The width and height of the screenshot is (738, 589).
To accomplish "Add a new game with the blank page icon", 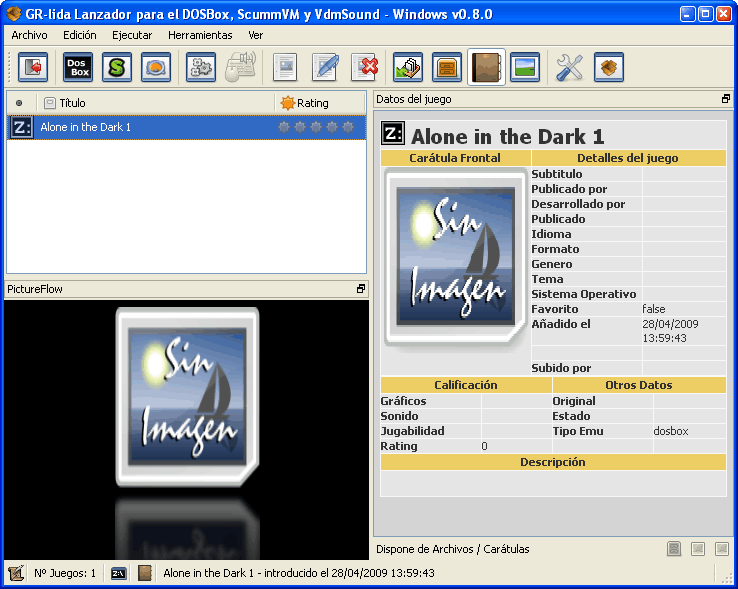I will coord(285,67).
